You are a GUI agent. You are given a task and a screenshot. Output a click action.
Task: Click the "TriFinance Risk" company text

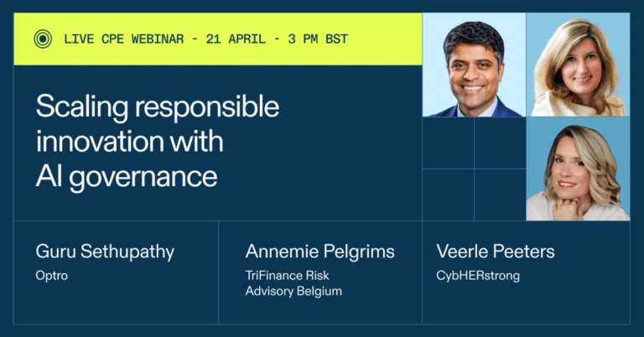pyautogui.click(x=284, y=275)
